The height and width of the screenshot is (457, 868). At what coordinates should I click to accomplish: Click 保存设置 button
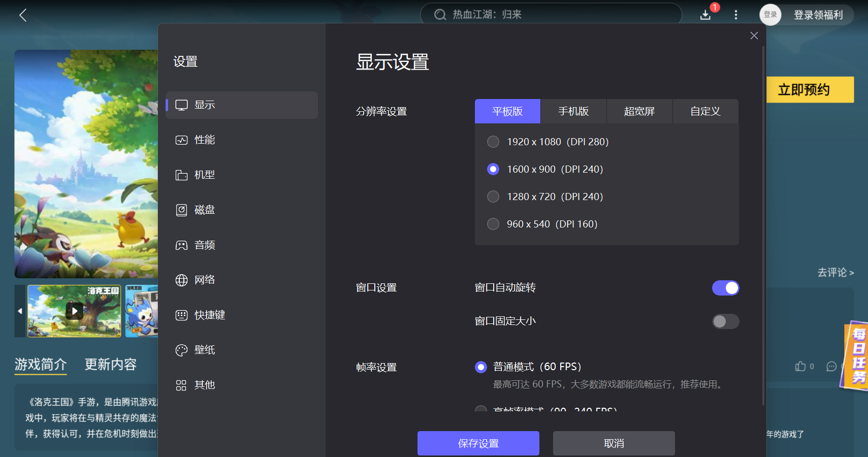478,443
